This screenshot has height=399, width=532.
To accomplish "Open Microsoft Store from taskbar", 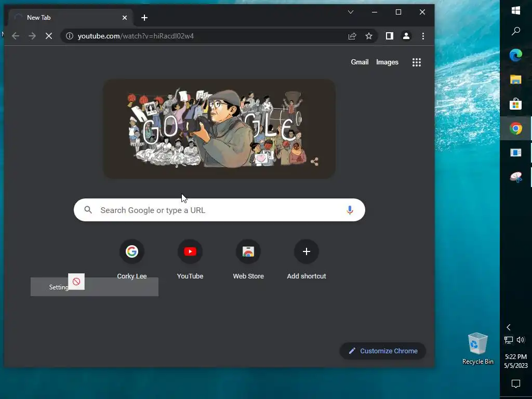I will coord(516,104).
